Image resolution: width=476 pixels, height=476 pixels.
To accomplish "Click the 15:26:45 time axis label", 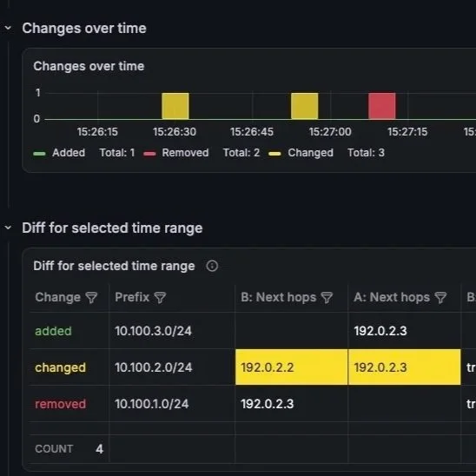I will point(252,132).
